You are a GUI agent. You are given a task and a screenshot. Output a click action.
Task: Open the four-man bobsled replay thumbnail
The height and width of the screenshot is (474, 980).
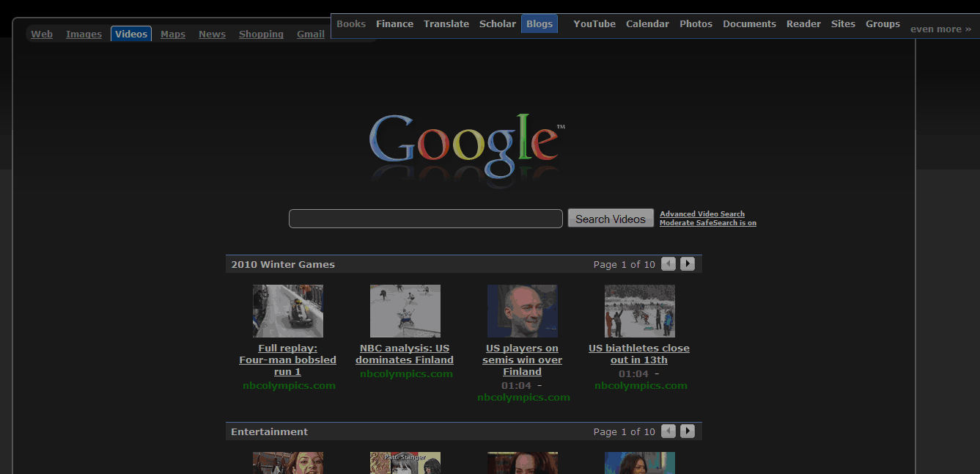[288, 311]
